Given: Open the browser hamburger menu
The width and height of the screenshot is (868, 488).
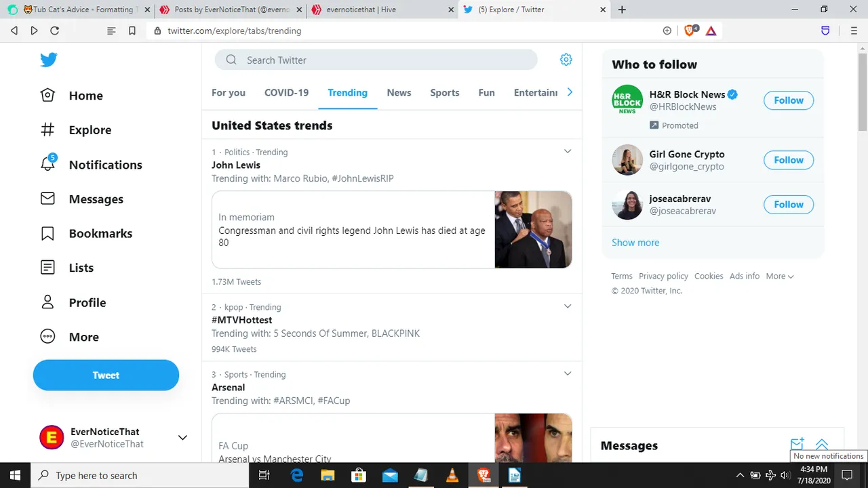Looking at the screenshot, I should tap(854, 30).
